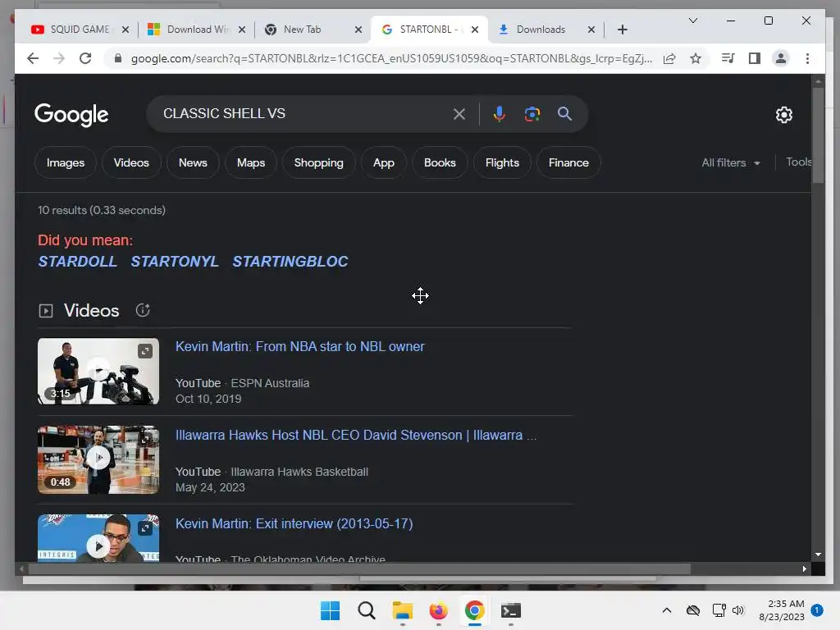Bookmark this page with the star
The image size is (840, 630).
(696, 58)
